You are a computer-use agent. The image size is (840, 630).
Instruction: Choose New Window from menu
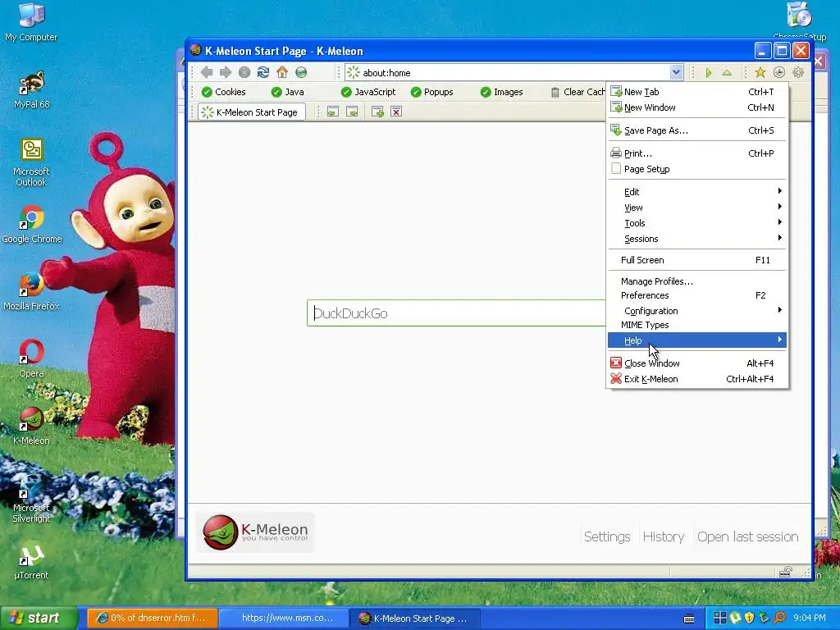pos(697,107)
